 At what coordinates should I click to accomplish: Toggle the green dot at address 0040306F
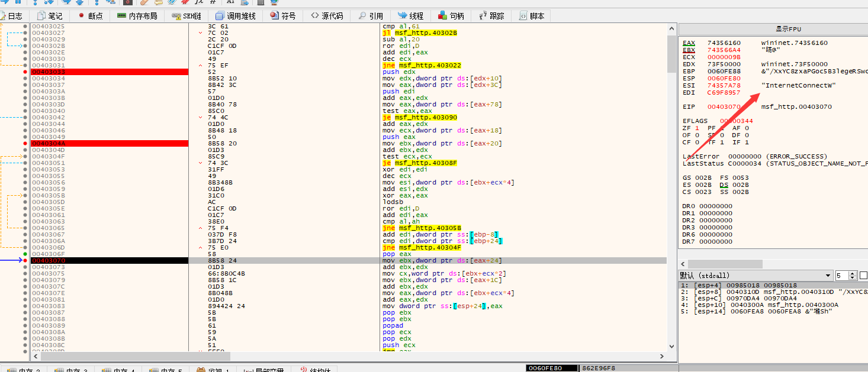click(x=25, y=254)
